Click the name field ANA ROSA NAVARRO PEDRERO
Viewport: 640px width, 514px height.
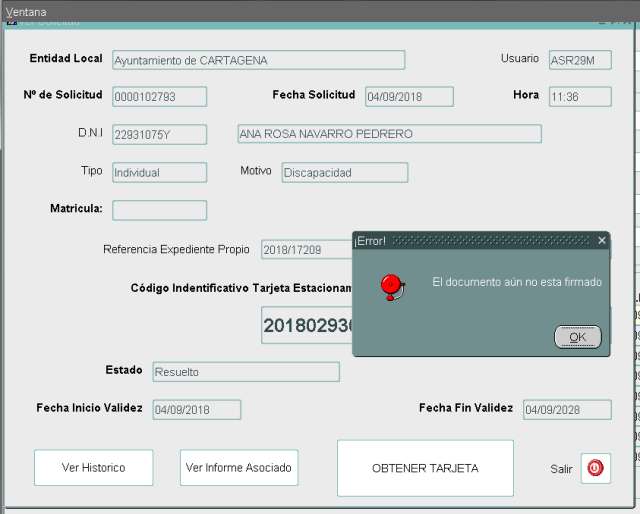pos(389,134)
